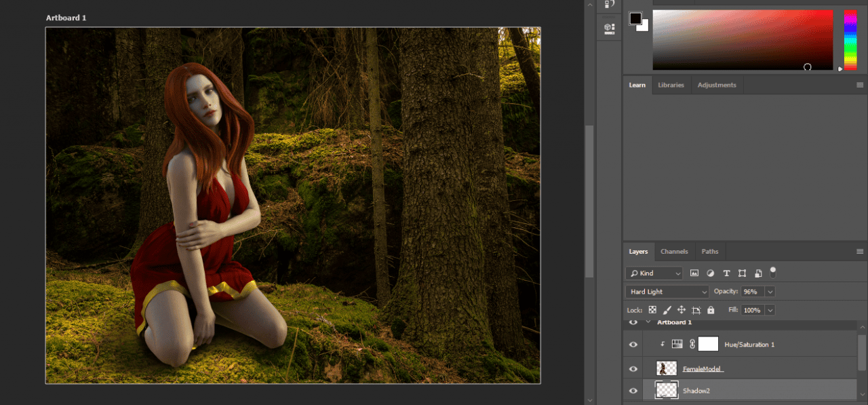The image size is (868, 405).
Task: Filter layers by type layer icon
Action: tap(726, 273)
